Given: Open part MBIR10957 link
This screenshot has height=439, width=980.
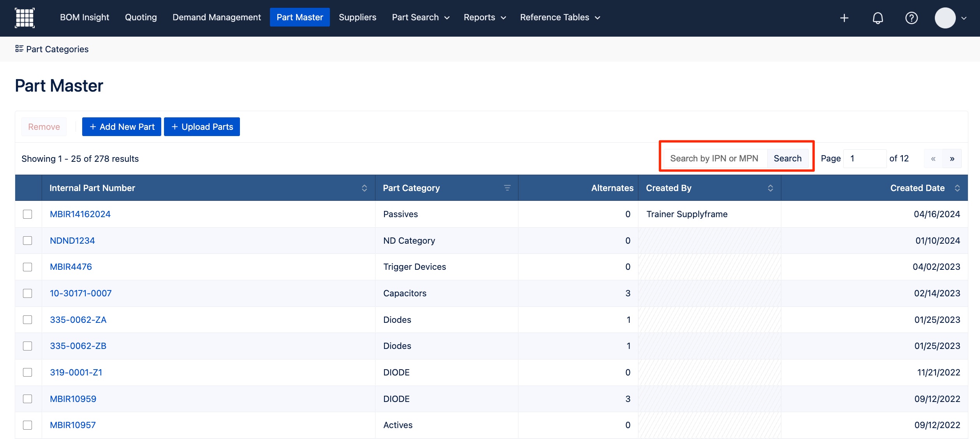Looking at the screenshot, I should (73, 425).
